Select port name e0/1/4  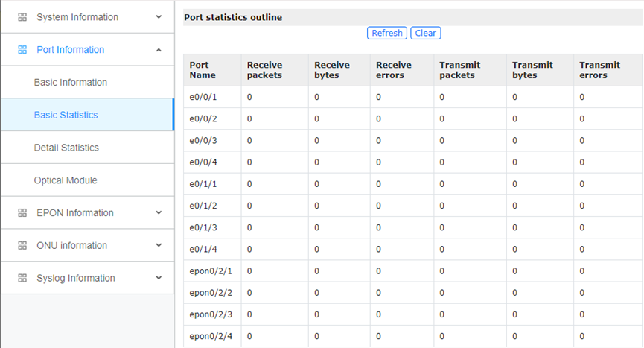203,250
